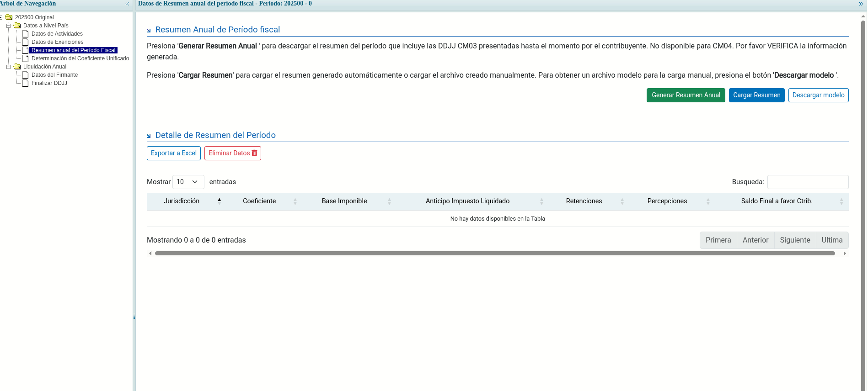Viewport: 868px width, 391px height.
Task: Open Datos de Exenciones in the tree
Action: [57, 42]
